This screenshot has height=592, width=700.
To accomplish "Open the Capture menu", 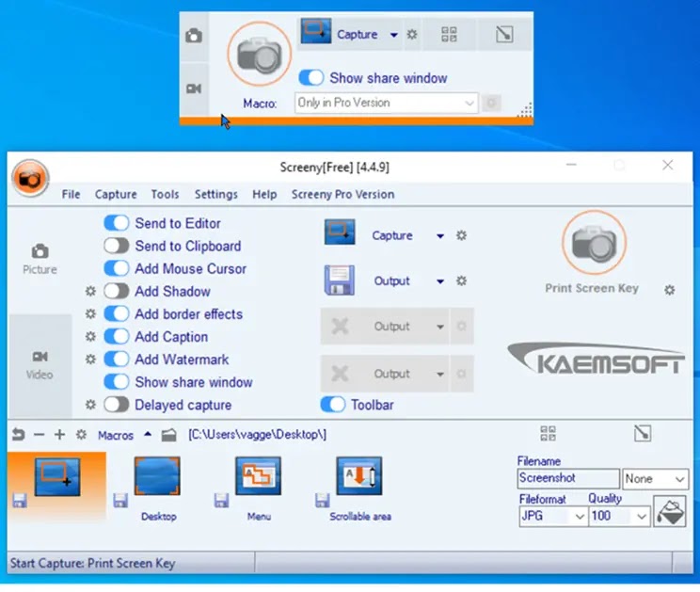I will point(116,194).
